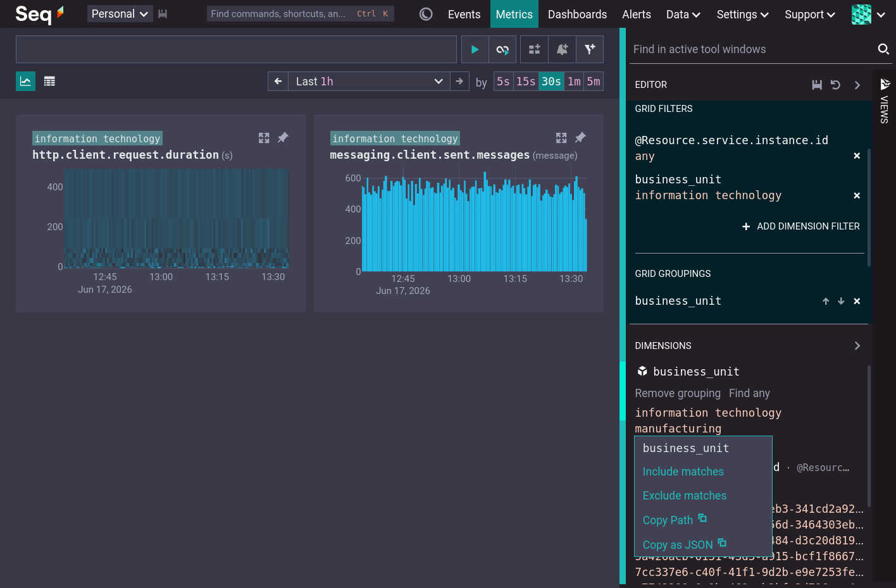
Task: Click the editor panel scrollbar
Action: (x=869, y=207)
